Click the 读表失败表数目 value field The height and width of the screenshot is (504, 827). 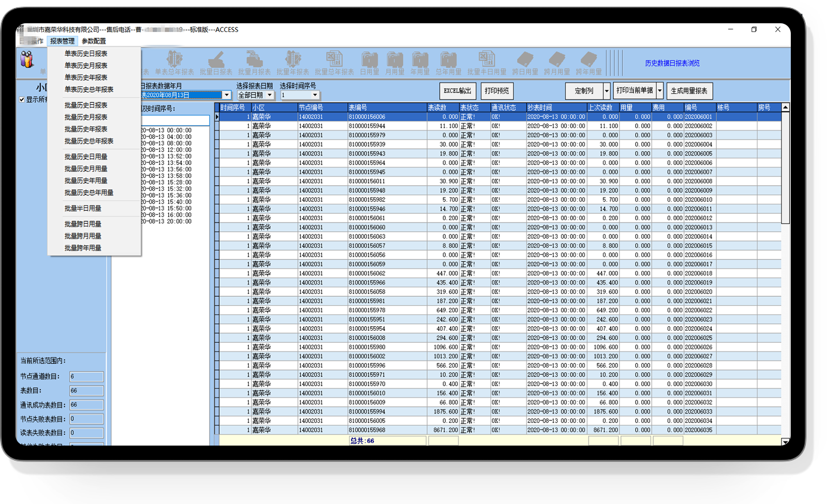pyautogui.click(x=86, y=433)
